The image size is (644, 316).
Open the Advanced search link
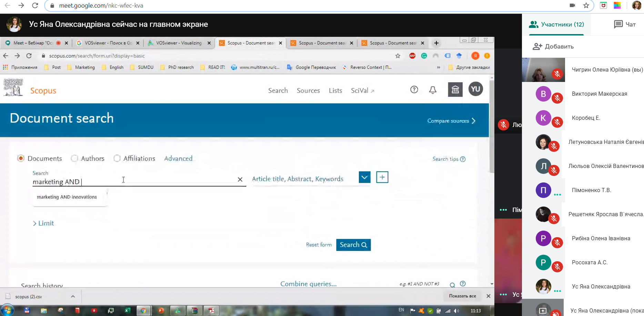(178, 158)
